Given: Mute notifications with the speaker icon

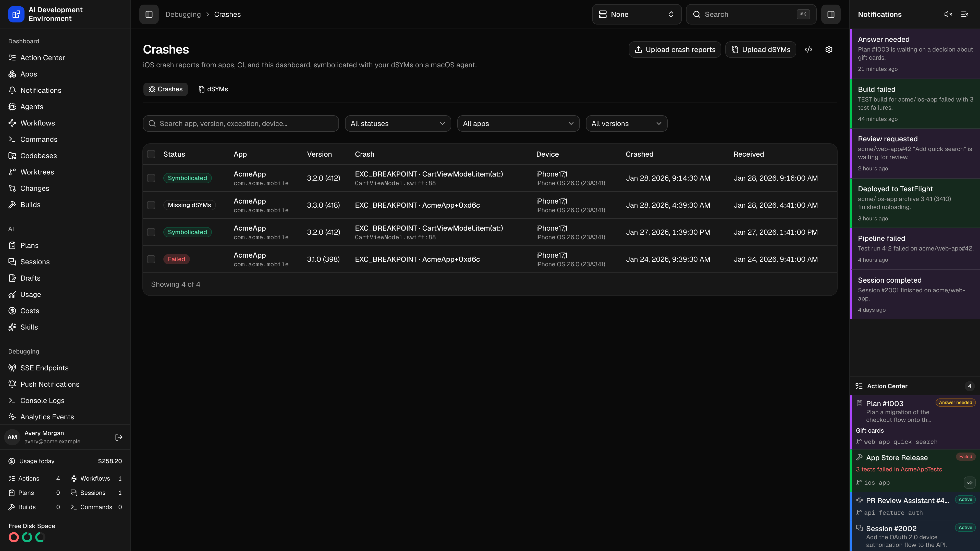Looking at the screenshot, I should (x=948, y=15).
